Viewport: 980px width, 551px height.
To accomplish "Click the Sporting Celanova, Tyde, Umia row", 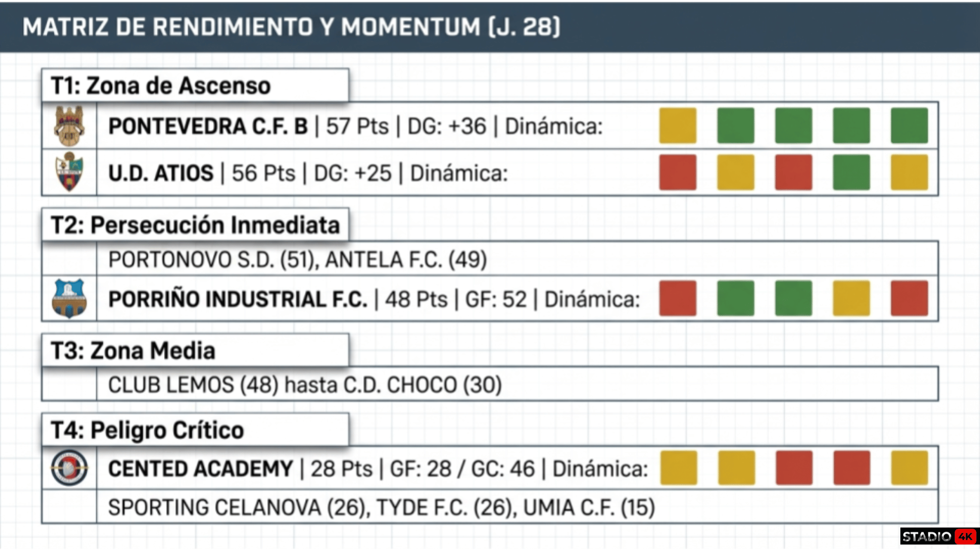I will pyautogui.click(x=381, y=507).
